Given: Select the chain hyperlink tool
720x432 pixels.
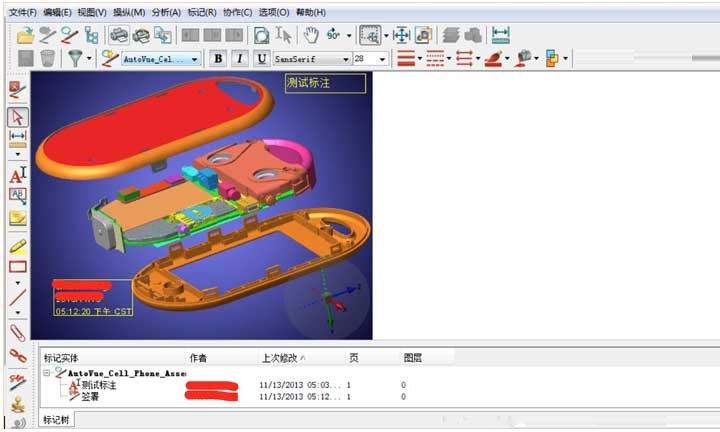Looking at the screenshot, I should click(17, 355).
